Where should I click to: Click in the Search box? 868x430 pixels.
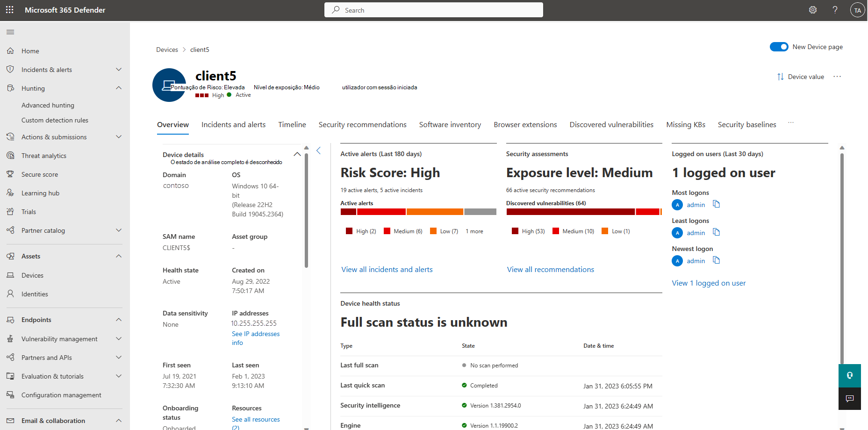pyautogui.click(x=433, y=10)
